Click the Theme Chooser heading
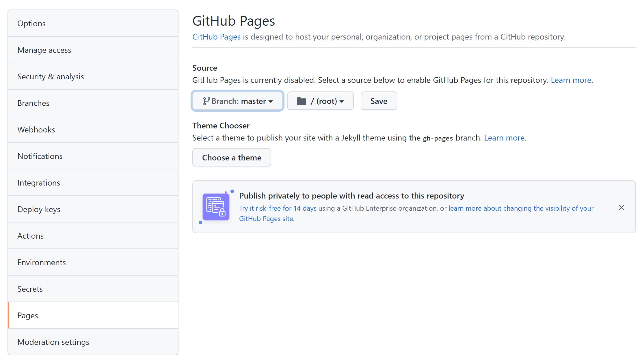This screenshot has width=644, height=363. click(221, 126)
